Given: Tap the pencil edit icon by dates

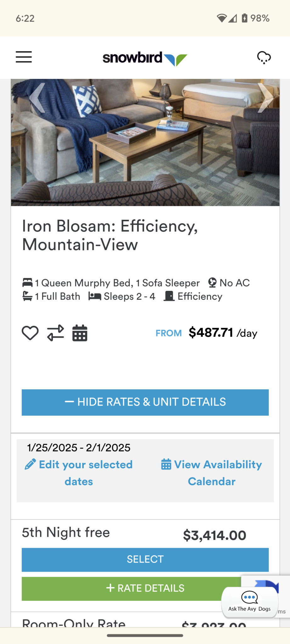Looking at the screenshot, I should (30, 464).
